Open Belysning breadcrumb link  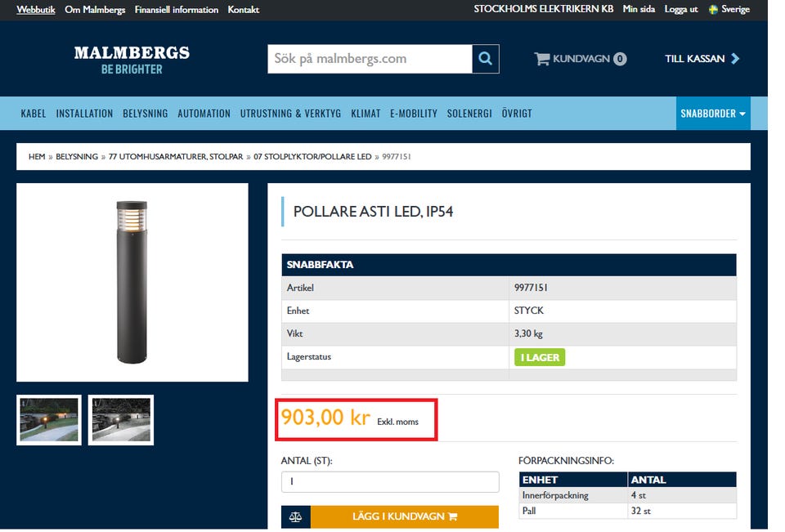coord(77,157)
